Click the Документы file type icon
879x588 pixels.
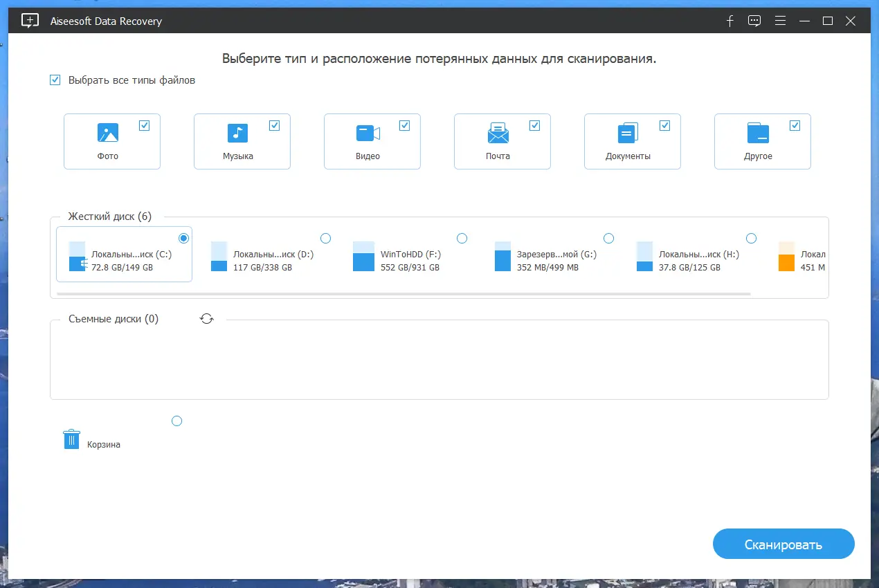tap(628, 133)
